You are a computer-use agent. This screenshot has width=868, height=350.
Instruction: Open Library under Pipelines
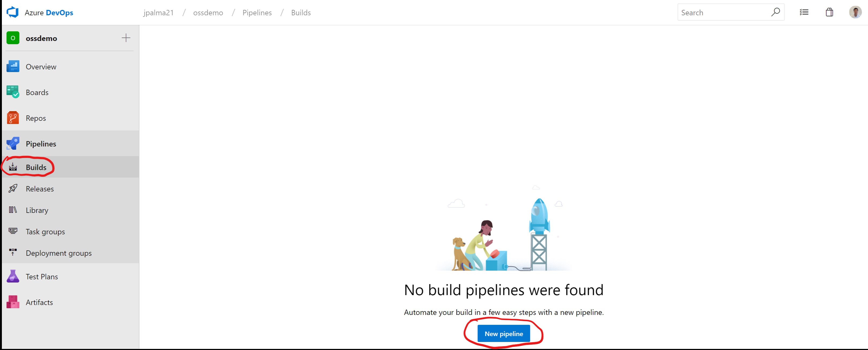pyautogui.click(x=37, y=210)
